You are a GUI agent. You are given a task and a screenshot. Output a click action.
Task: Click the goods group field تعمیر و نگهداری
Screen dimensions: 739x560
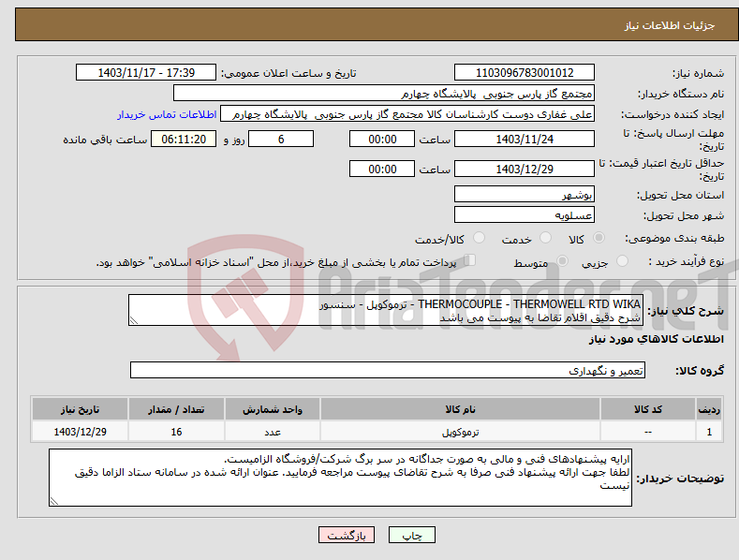388,371
